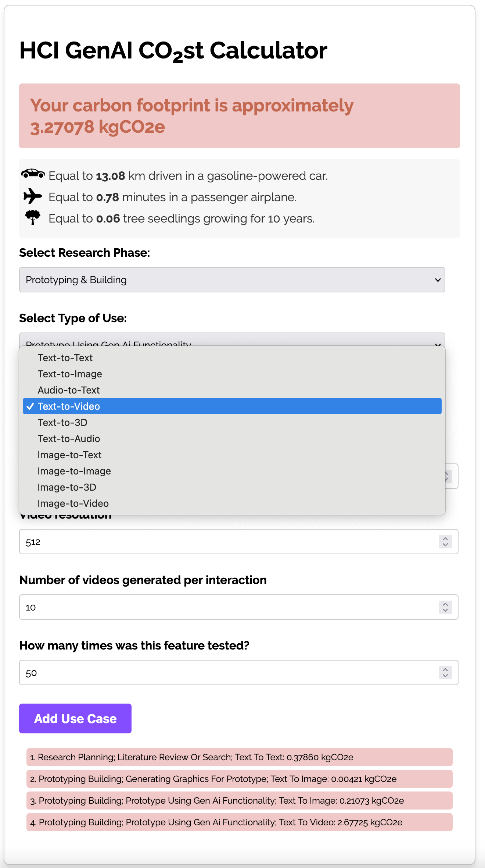Select Image-to-Image from the list
This screenshot has width=485, height=868.
(74, 471)
